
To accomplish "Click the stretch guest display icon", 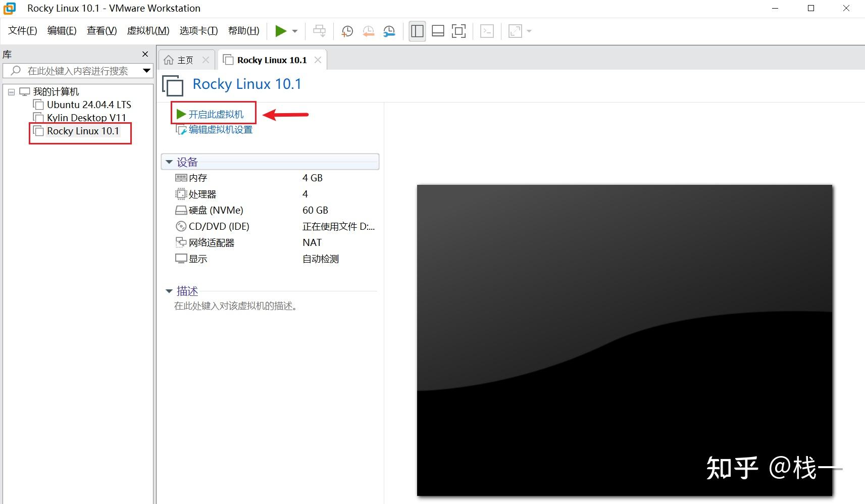I will tap(515, 31).
